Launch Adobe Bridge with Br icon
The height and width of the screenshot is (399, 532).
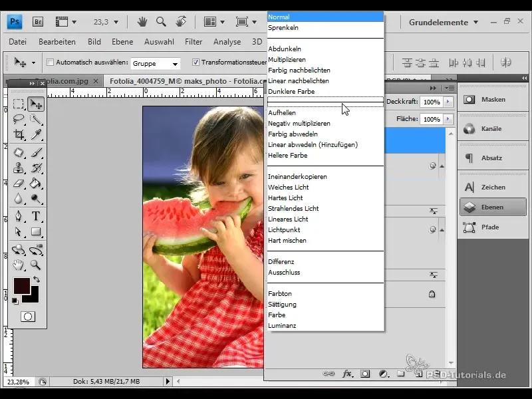click(38, 22)
